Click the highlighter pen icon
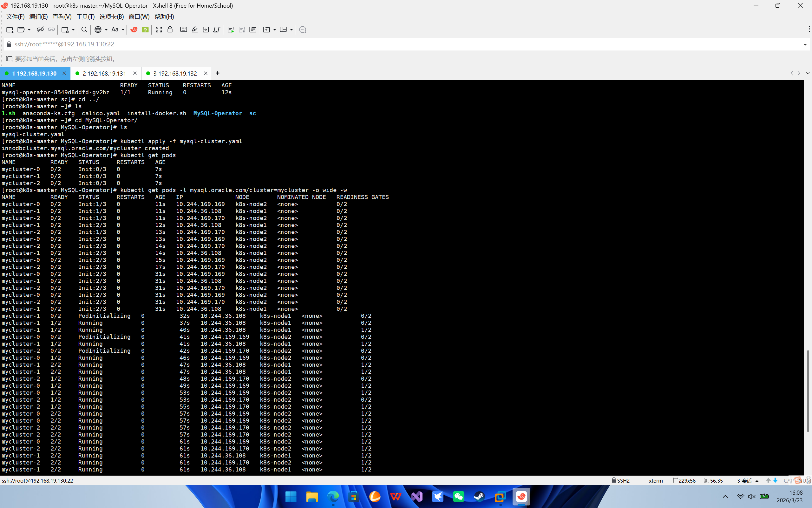The image size is (812, 508). pos(195,30)
